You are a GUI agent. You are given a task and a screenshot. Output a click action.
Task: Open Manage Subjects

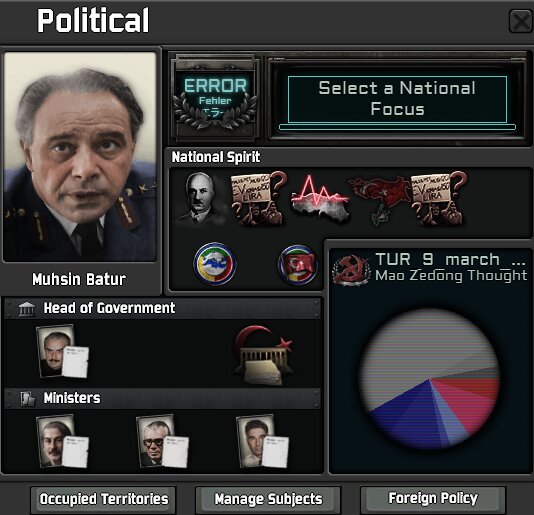pyautogui.click(x=268, y=499)
